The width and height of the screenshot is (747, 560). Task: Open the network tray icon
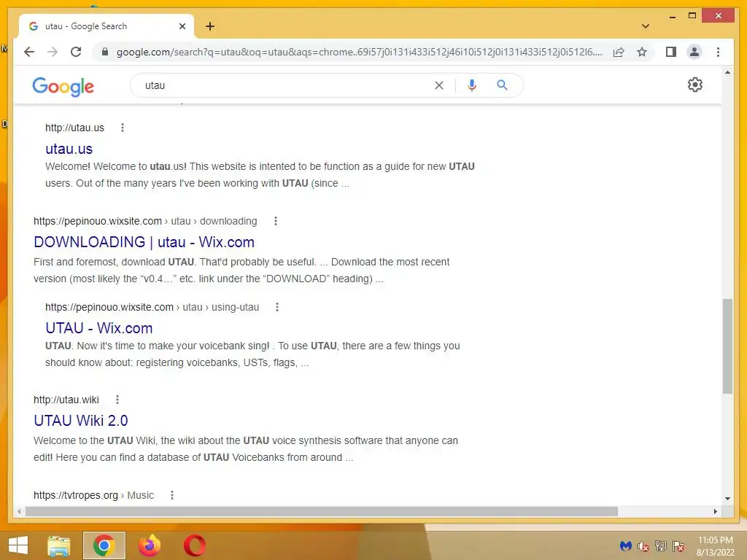tap(661, 546)
